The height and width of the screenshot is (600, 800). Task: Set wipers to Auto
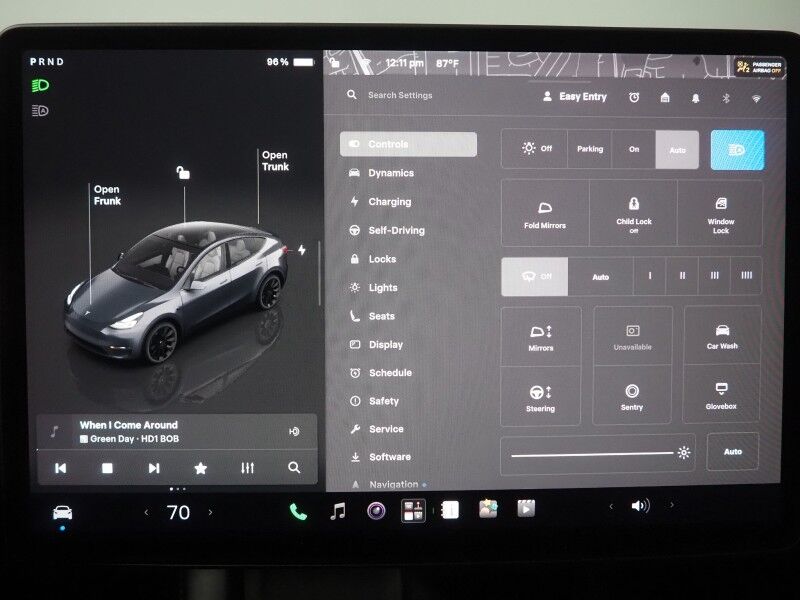coord(601,277)
